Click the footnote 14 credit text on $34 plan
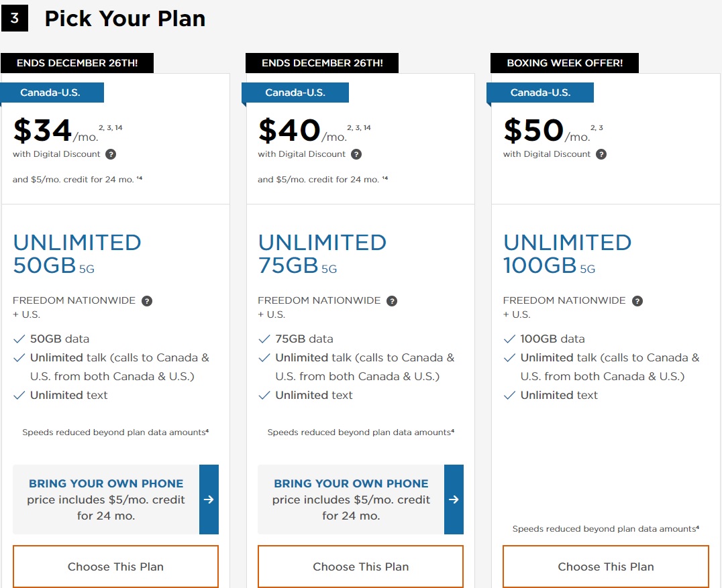 pyautogui.click(x=77, y=180)
